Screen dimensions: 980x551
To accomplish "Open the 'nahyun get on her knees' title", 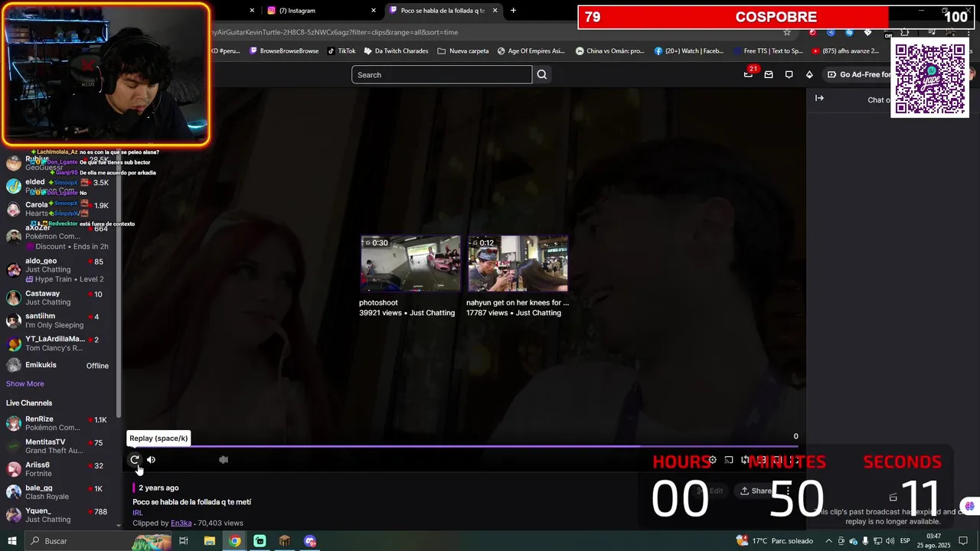I will [518, 303].
